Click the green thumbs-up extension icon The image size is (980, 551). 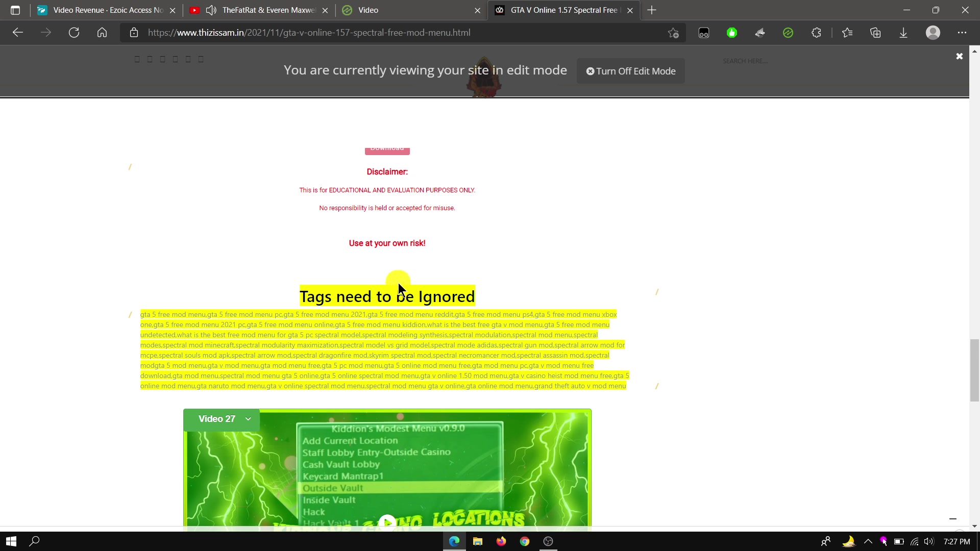pos(732,33)
